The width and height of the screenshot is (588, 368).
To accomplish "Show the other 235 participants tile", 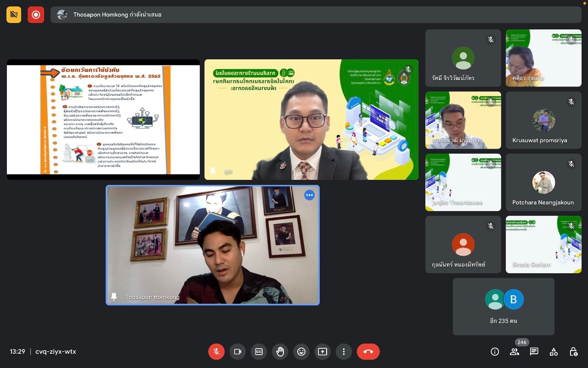I will (503, 306).
